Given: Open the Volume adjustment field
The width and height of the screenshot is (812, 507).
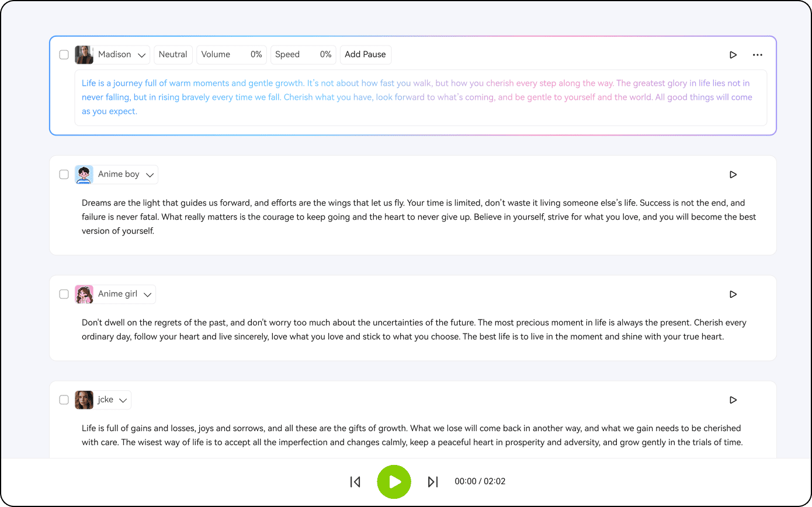Looking at the screenshot, I should [x=231, y=54].
